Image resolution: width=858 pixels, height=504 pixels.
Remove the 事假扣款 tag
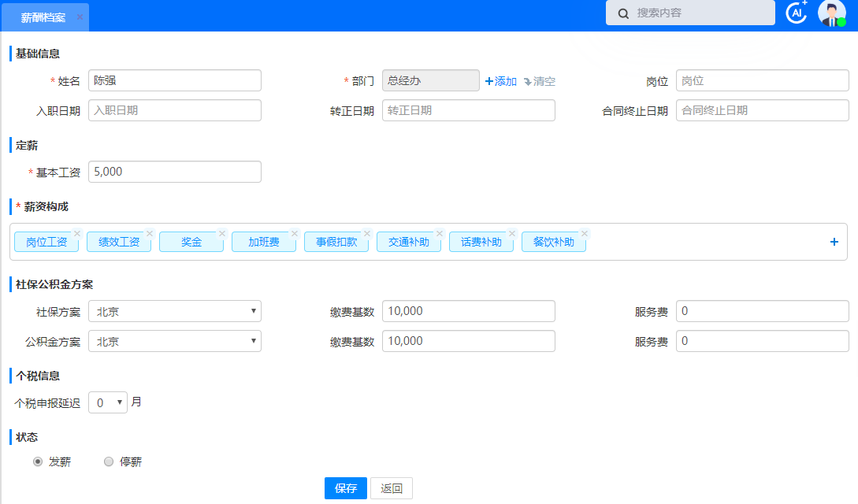367,234
